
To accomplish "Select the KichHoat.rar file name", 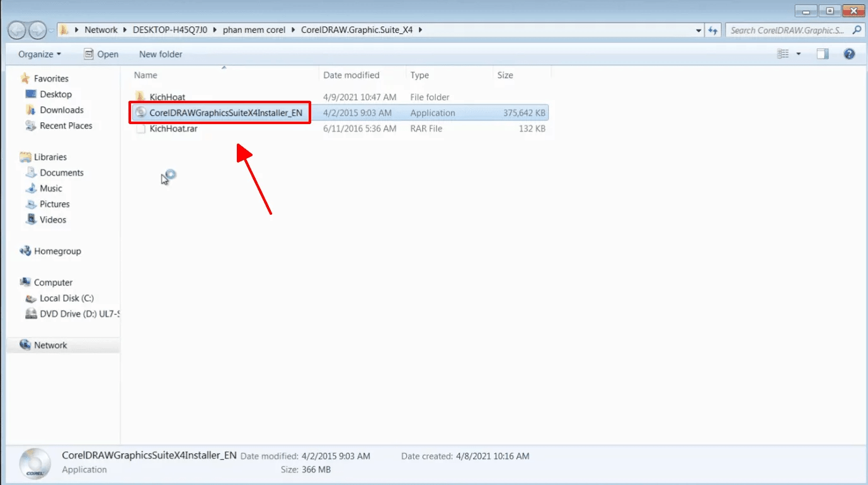I will 173,128.
